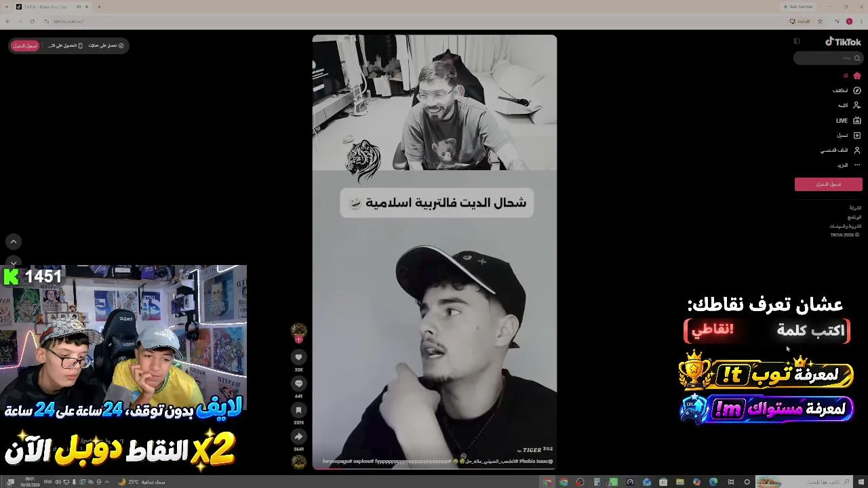
Task: Open the taskbar weather widget showing 25°C
Action: click(x=142, y=482)
